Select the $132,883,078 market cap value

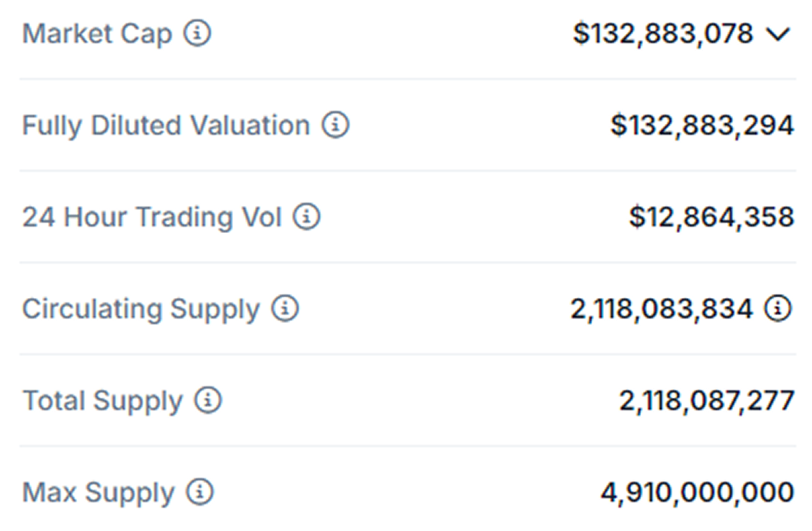[x=663, y=34]
